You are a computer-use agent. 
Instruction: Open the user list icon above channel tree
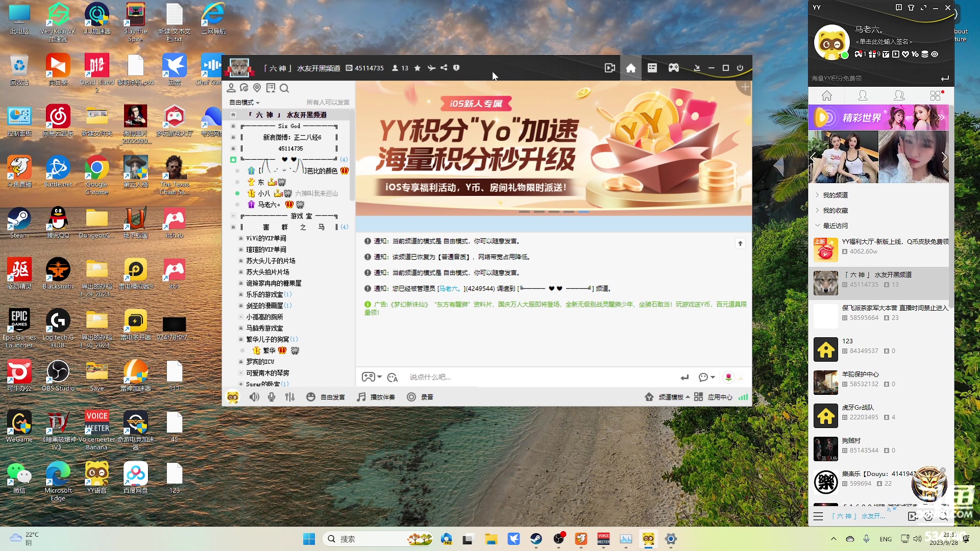(x=231, y=88)
